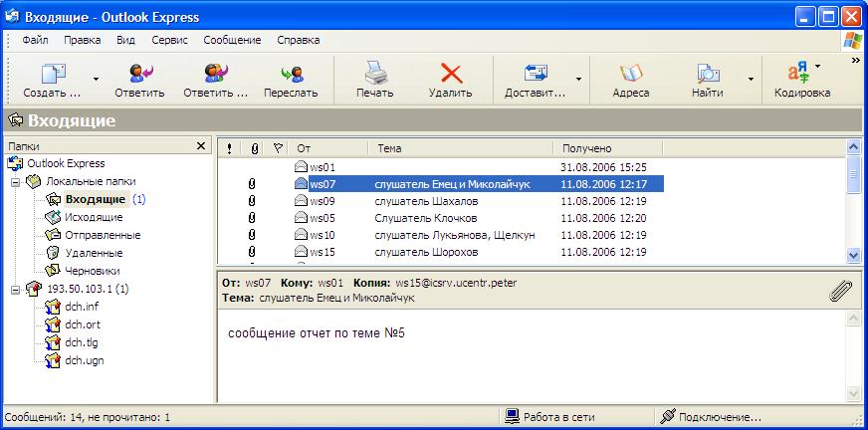The height and width of the screenshot is (430, 868).
Task: Open the dropdown arrow next to Кодировка
Action: click(817, 66)
